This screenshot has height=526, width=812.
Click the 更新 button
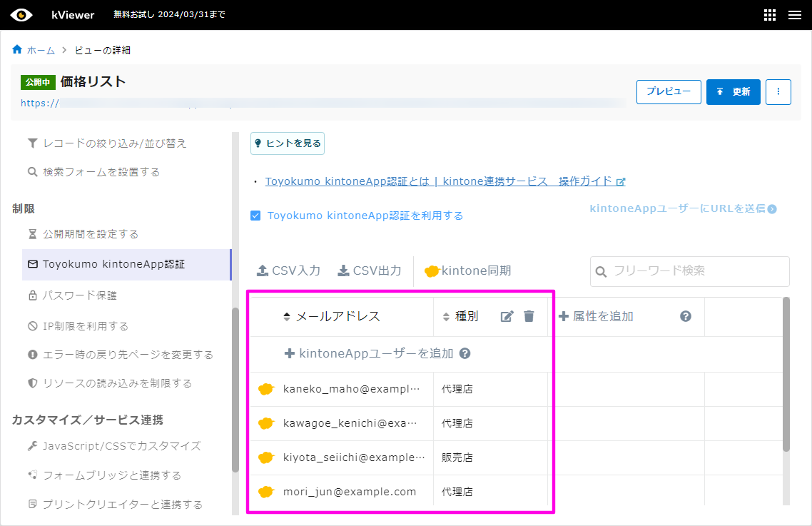coord(733,91)
